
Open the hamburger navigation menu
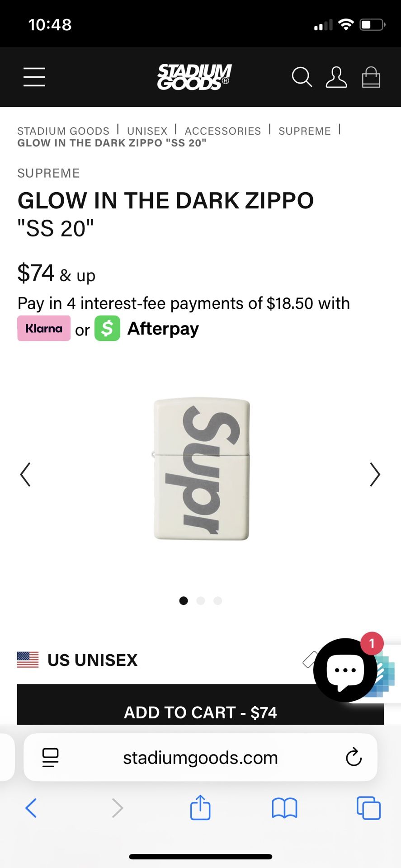[34, 77]
